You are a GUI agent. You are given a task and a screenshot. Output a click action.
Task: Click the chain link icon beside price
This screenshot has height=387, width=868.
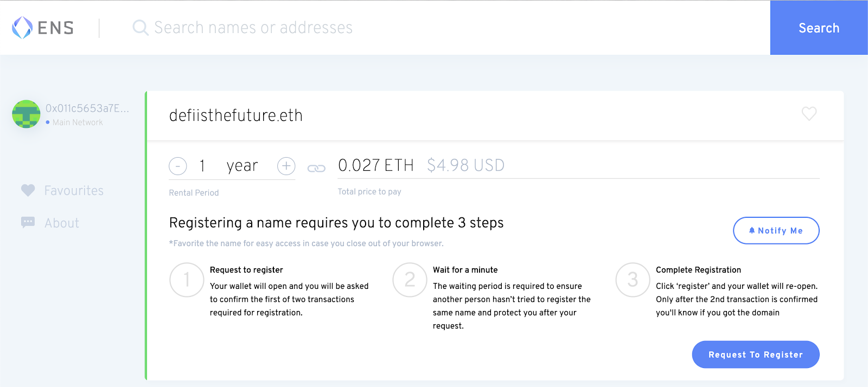point(316,169)
